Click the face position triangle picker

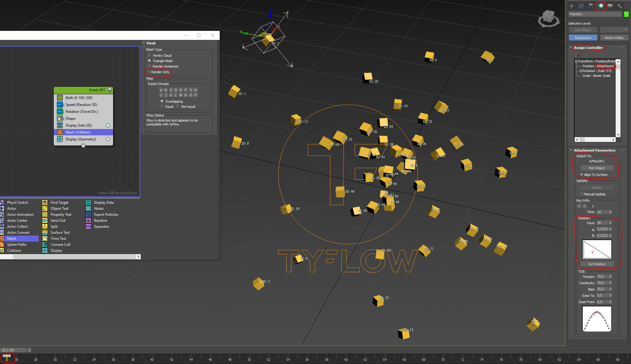point(597,249)
